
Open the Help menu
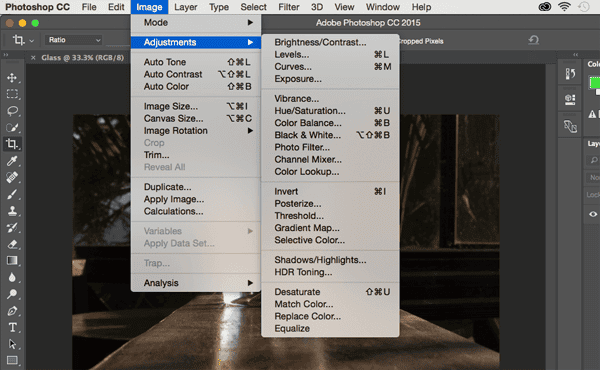click(x=421, y=7)
